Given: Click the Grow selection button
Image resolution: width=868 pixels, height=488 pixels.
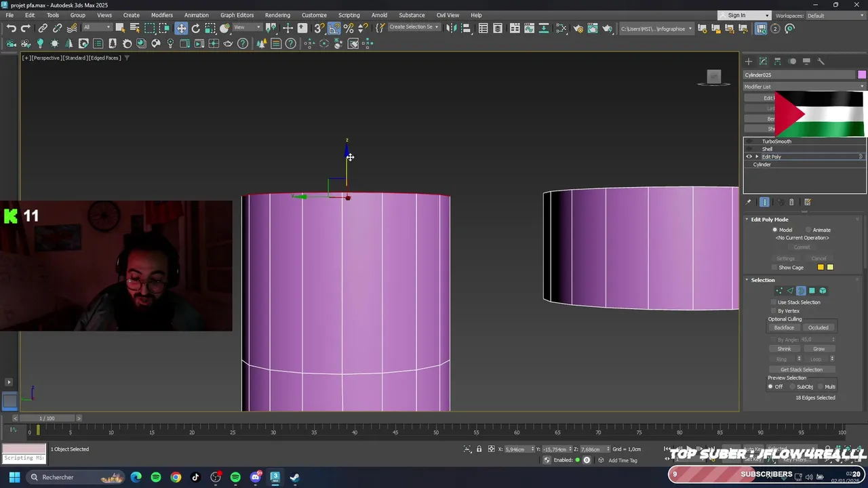Looking at the screenshot, I should [x=818, y=348].
